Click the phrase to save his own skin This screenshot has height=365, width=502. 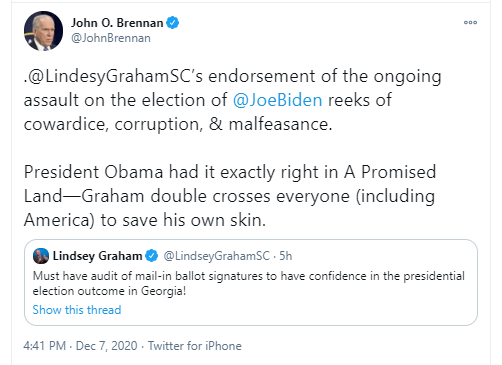click(x=183, y=220)
